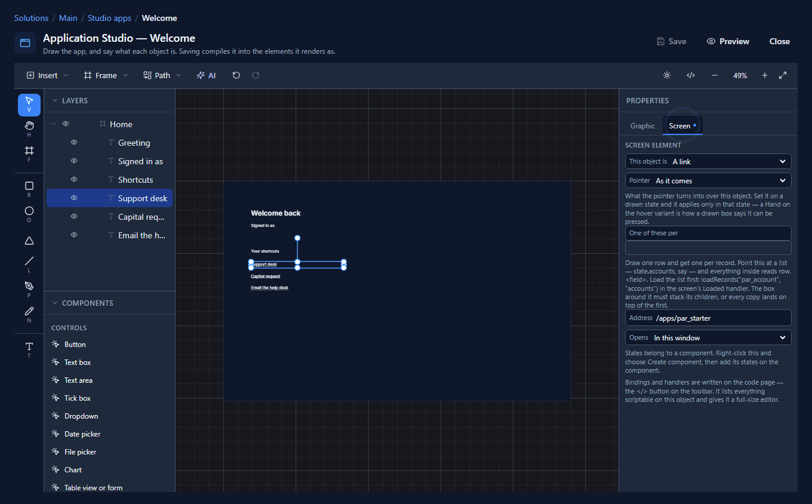Hide the Greeting layer
Image resolution: width=812 pixels, height=504 pixels.
74,143
